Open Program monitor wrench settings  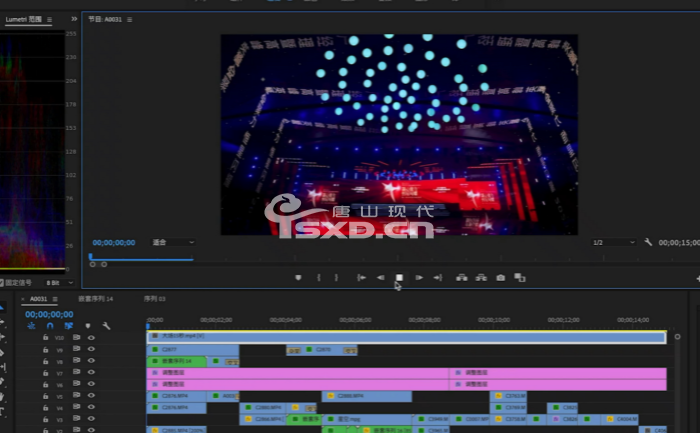(x=648, y=242)
